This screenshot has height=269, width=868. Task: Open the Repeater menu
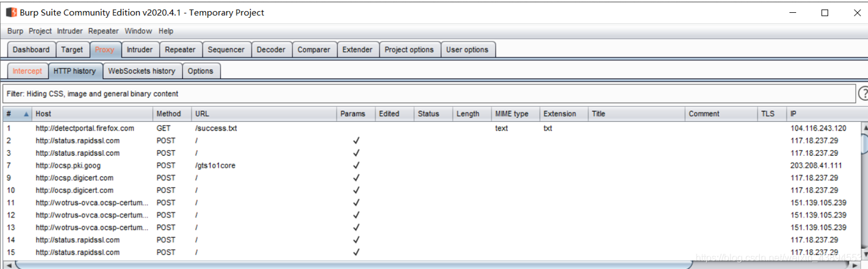104,31
